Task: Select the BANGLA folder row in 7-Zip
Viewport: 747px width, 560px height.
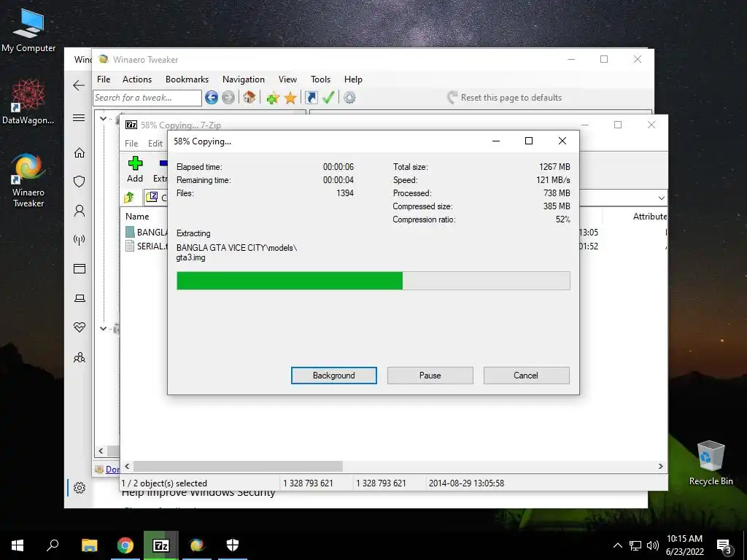Action: [x=146, y=233]
